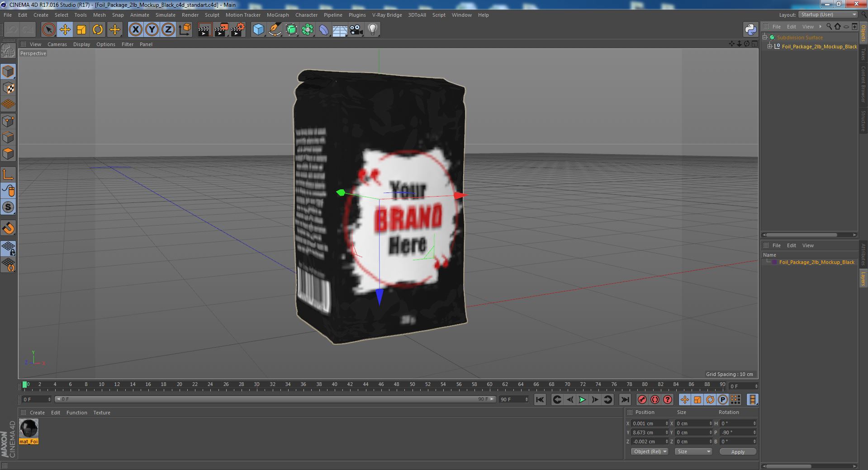868x470 pixels.
Task: Open Edit Render Settings
Action: point(238,30)
